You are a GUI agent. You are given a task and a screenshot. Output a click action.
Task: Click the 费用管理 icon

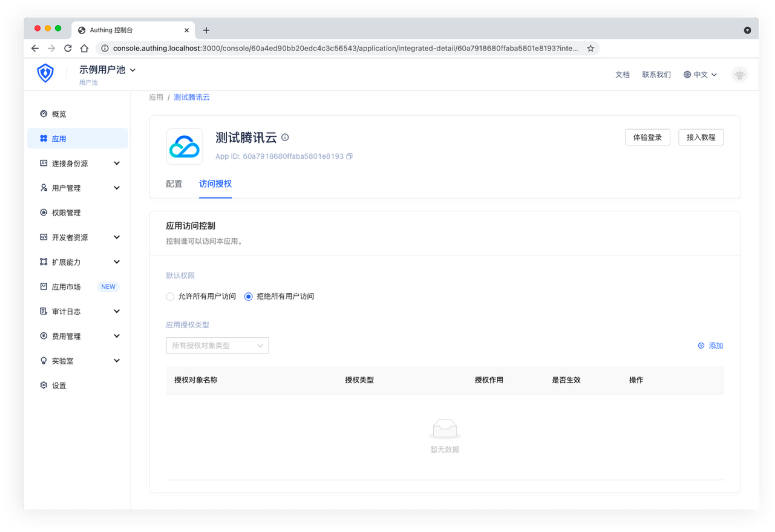coord(44,336)
